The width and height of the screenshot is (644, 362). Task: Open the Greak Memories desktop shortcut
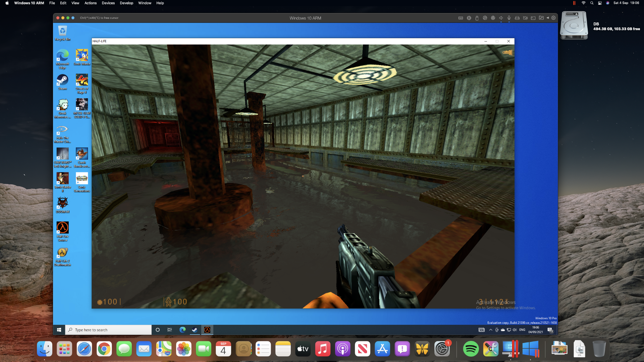[62, 109]
